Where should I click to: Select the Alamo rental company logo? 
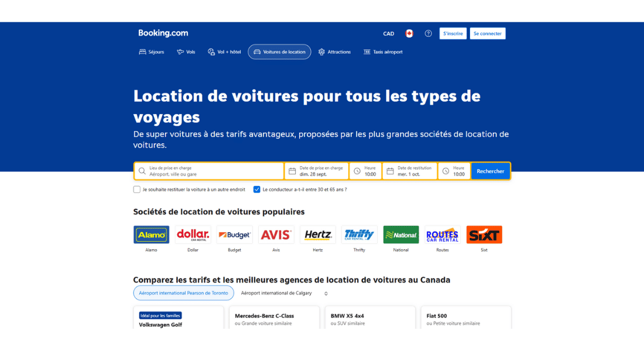pos(151,235)
